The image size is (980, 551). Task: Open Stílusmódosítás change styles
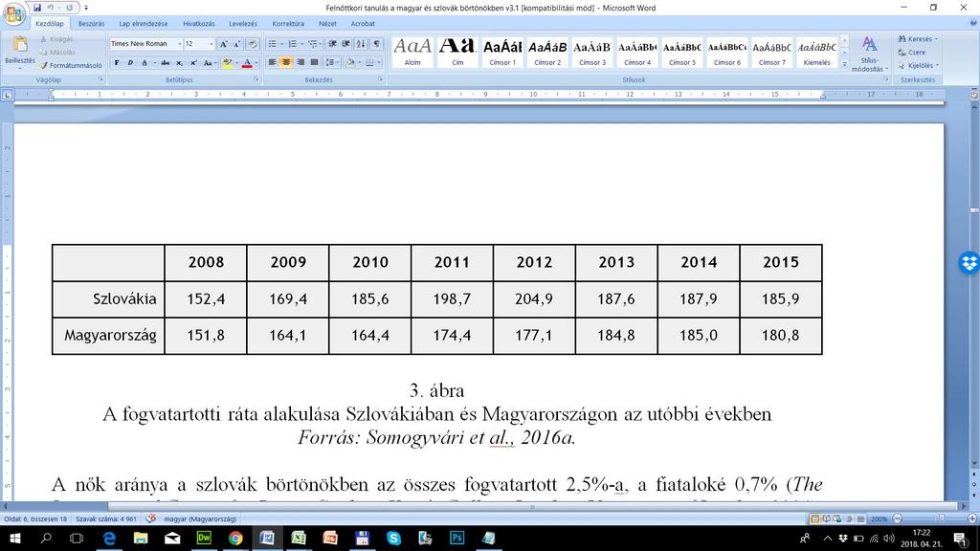pyautogui.click(x=869, y=55)
